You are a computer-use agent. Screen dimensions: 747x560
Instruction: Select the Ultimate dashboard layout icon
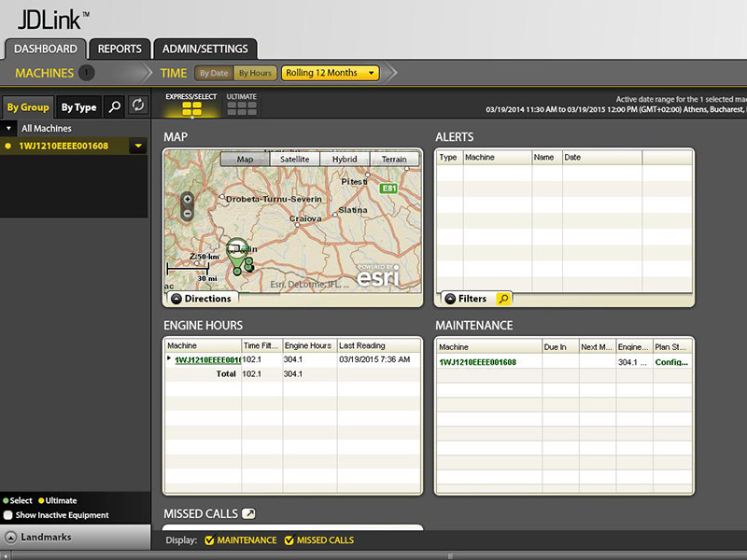point(242,109)
